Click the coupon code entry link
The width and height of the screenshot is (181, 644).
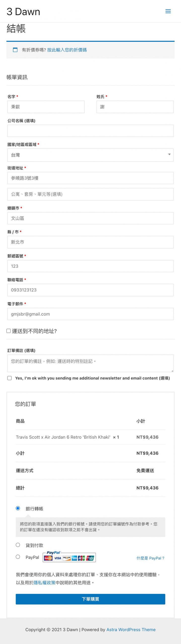click(x=67, y=50)
